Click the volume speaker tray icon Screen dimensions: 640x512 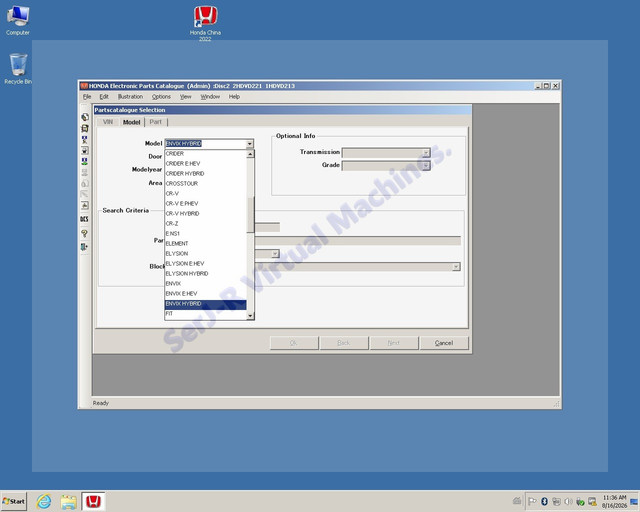point(568,501)
